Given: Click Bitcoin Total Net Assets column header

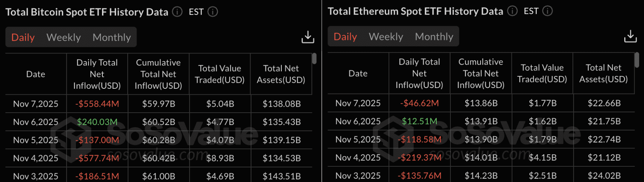Looking at the screenshot, I should point(281,74).
